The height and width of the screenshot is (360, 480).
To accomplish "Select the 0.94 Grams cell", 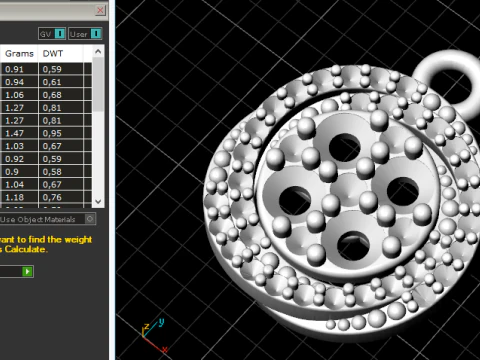I will [x=19, y=82].
